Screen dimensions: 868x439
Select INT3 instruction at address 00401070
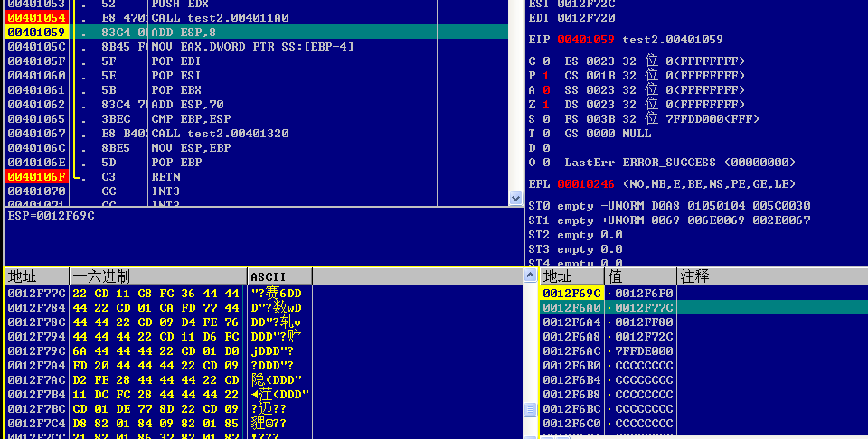click(165, 191)
